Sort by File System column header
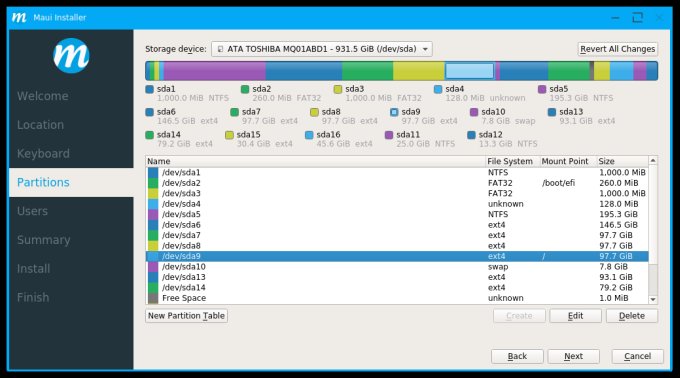680x378 pixels. coord(513,161)
